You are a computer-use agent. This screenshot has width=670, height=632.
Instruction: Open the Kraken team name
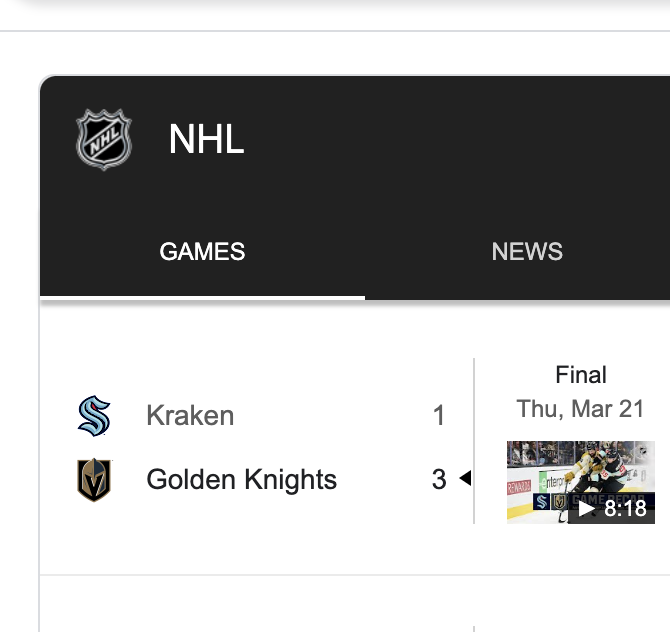(190, 415)
